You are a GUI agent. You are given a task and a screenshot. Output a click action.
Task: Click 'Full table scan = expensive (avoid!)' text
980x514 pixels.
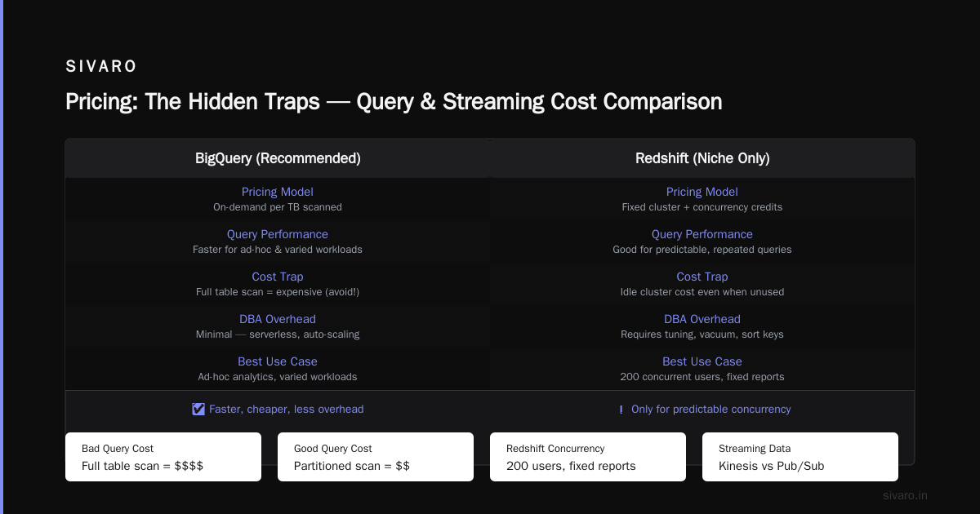click(x=278, y=292)
